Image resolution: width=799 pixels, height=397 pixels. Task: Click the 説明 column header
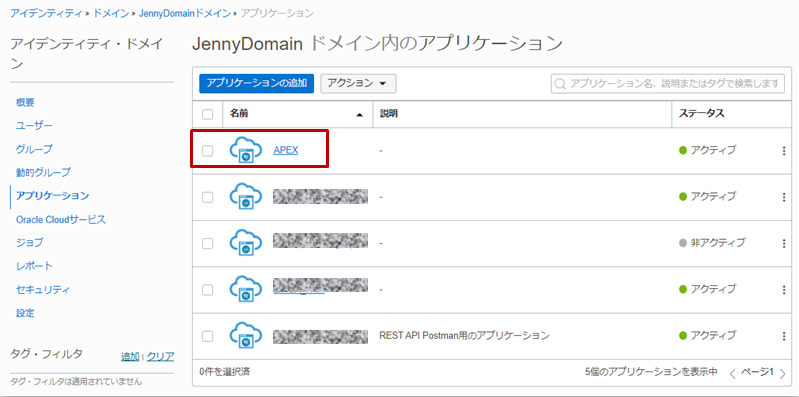(389, 114)
